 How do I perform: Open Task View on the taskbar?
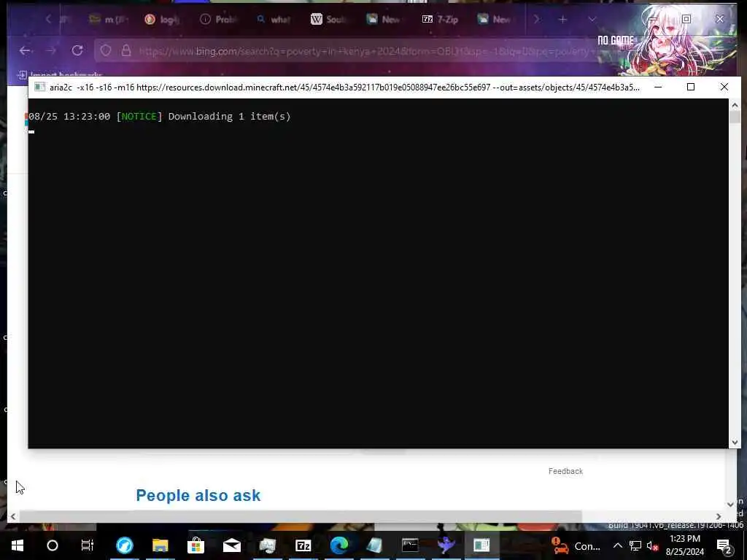tap(88, 545)
